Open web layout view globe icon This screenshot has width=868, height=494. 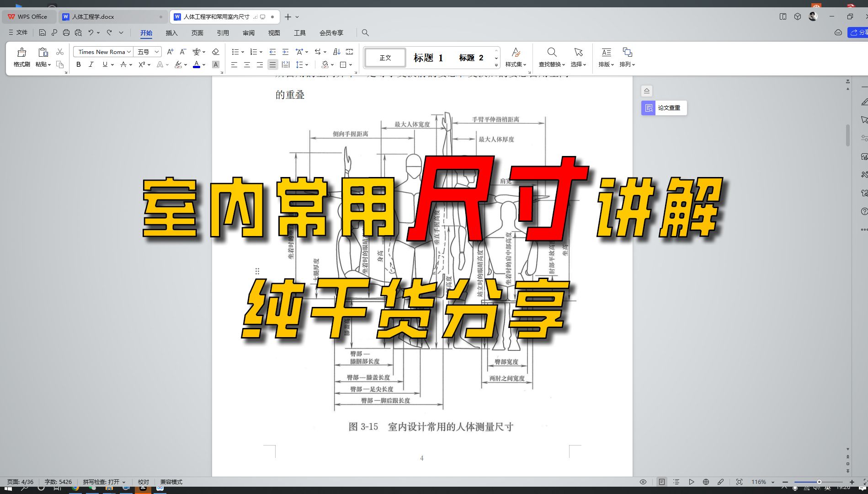[706, 482]
